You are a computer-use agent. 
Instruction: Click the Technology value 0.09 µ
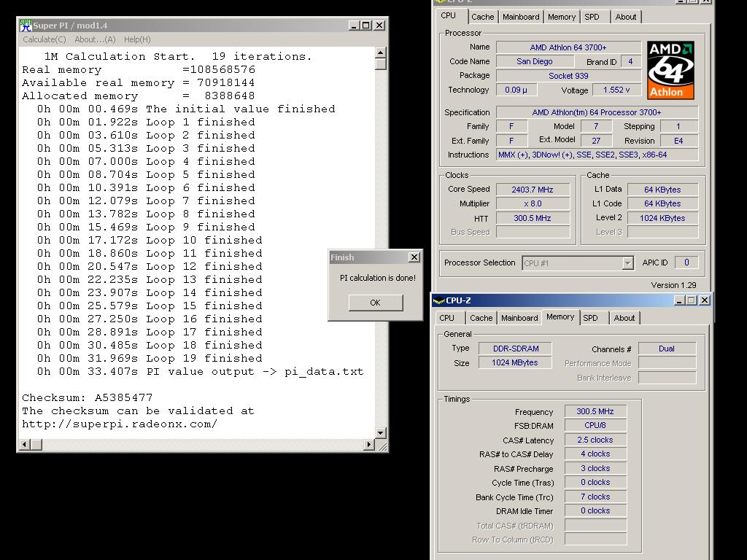516,90
